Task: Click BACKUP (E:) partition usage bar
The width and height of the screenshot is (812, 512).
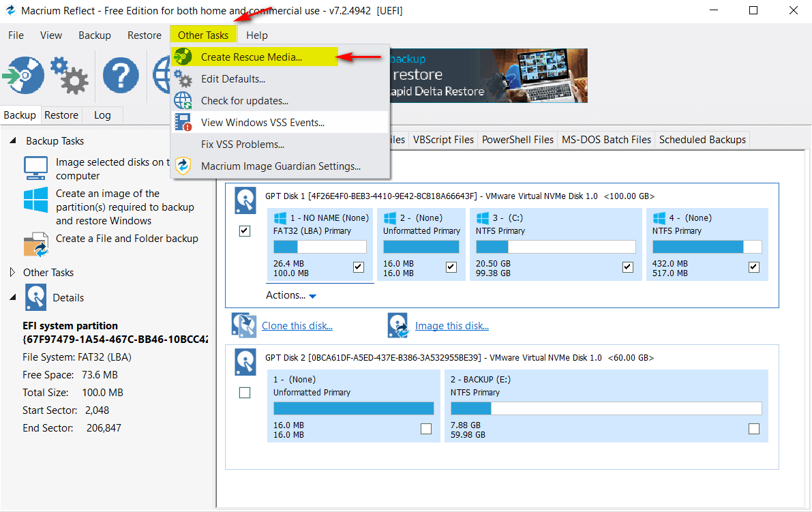Action: tap(606, 408)
